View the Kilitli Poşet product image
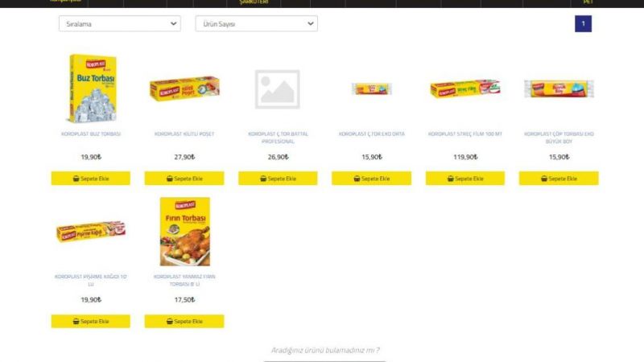This screenshot has height=362, width=644. point(185,88)
